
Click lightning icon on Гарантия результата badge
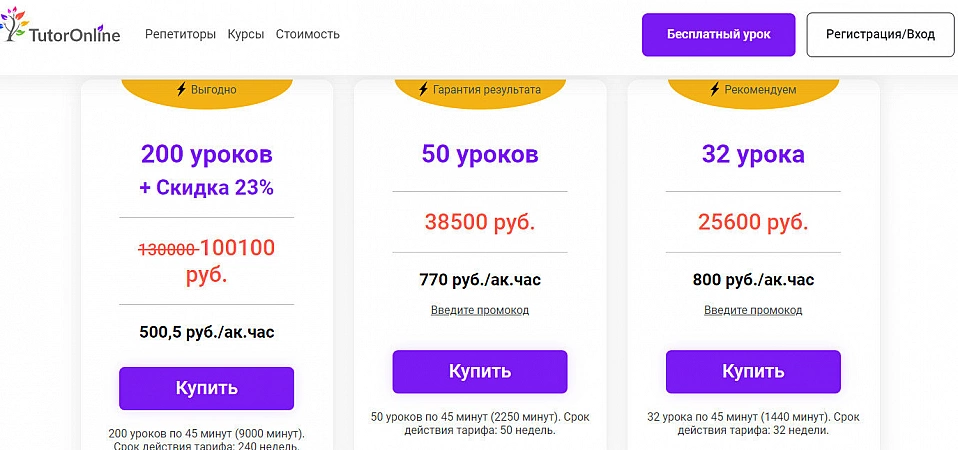(x=424, y=89)
